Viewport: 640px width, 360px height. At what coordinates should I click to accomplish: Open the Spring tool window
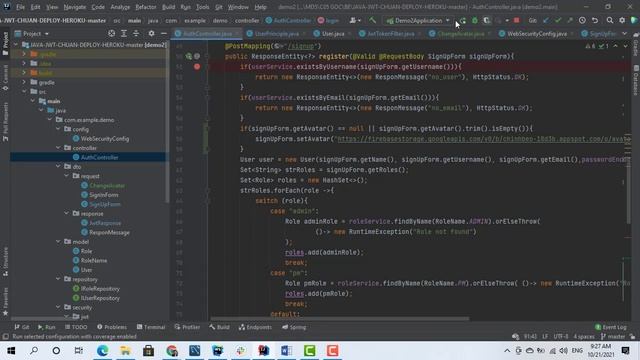click(x=294, y=327)
